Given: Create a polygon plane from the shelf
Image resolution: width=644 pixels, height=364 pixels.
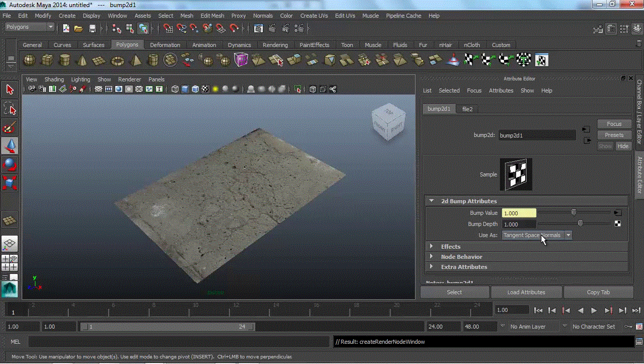Looking at the screenshot, I should (100, 60).
